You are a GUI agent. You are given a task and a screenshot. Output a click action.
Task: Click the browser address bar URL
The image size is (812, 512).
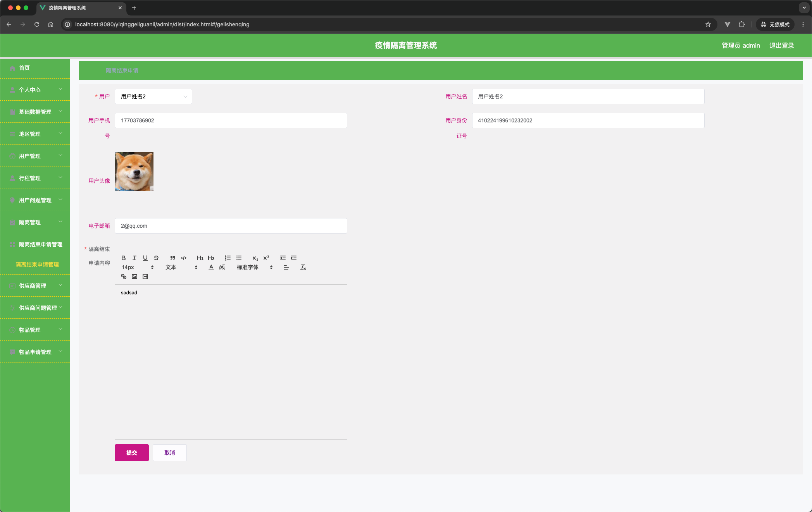(x=162, y=24)
